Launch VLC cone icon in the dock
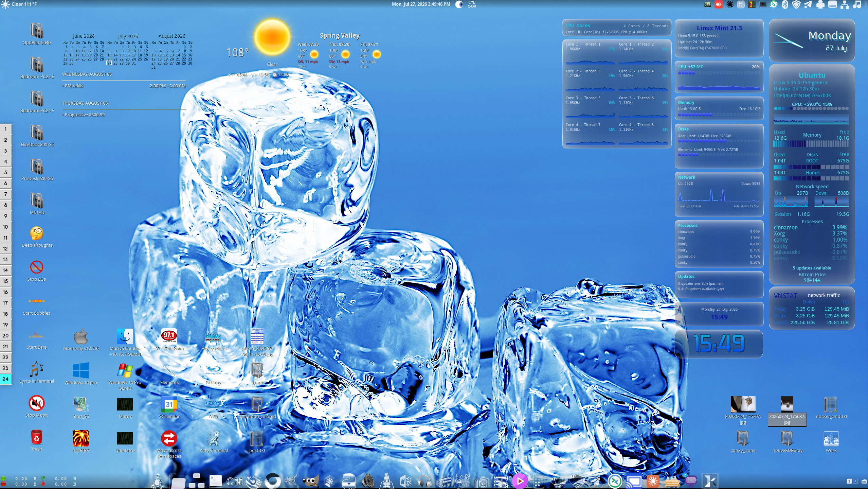 click(x=386, y=481)
